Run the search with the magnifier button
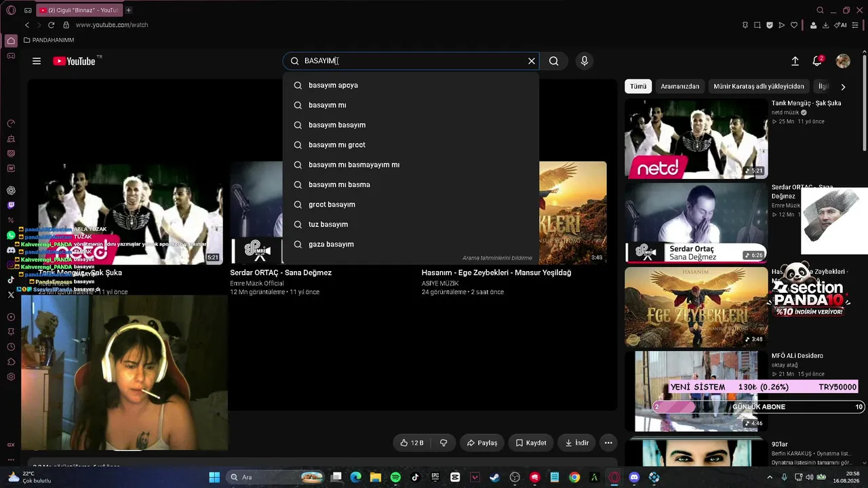Viewport: 868px width, 488px height. [x=554, y=61]
